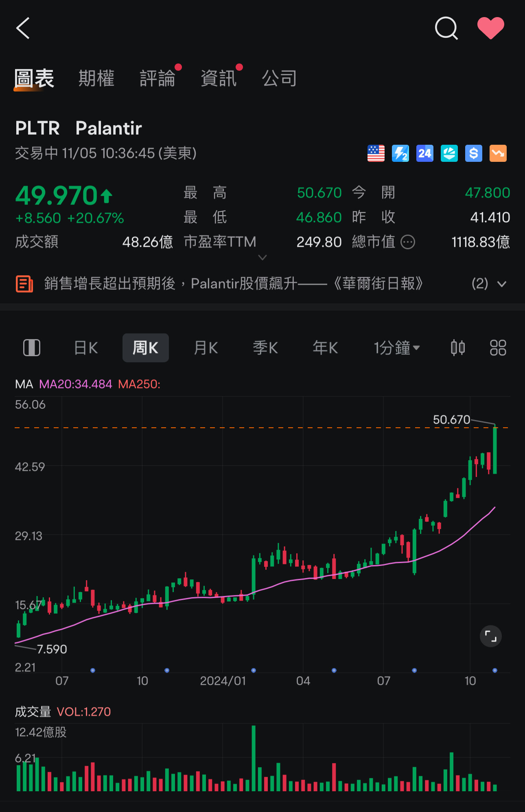This screenshot has height=812, width=525.
Task: Tap the 昨收 41.410 value
Action: click(x=490, y=218)
